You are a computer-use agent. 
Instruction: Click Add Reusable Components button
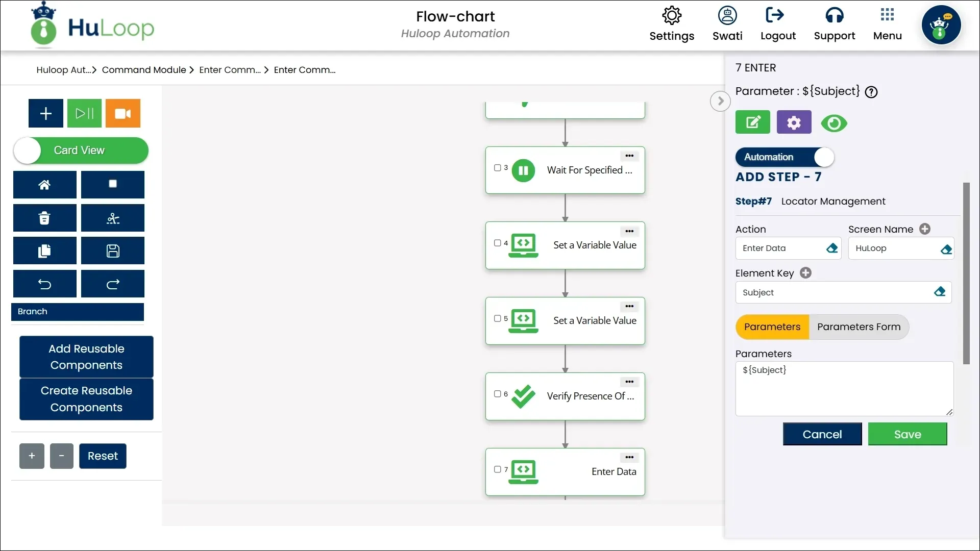pyautogui.click(x=86, y=357)
